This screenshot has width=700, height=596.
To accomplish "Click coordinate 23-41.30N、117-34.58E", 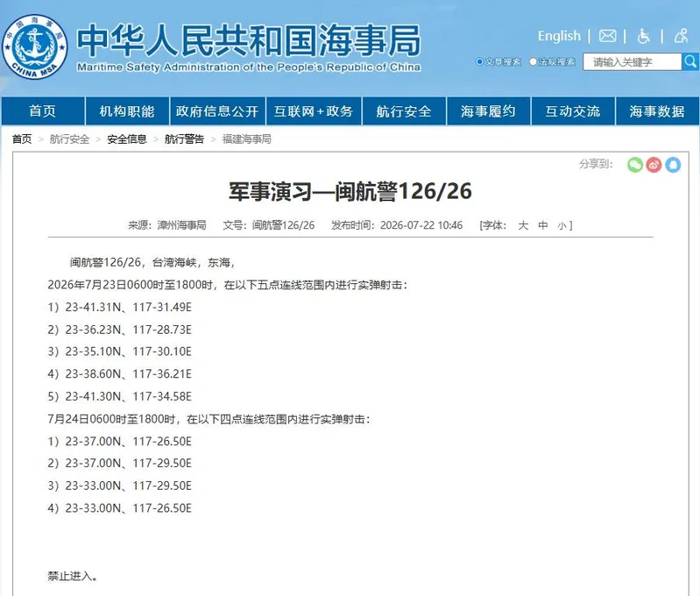I will coord(129,396).
